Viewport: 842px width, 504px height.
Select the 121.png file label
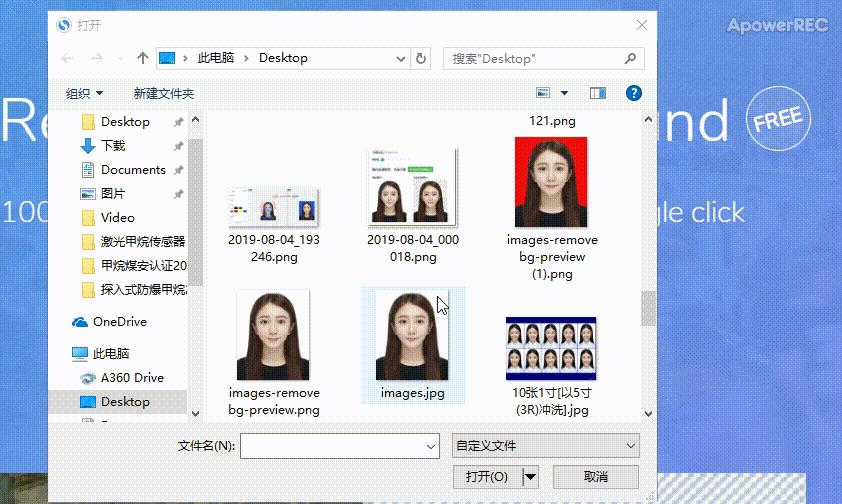552,121
